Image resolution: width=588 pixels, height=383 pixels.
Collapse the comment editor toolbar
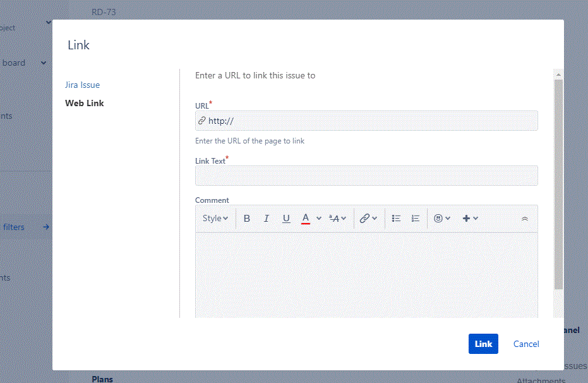tap(524, 218)
